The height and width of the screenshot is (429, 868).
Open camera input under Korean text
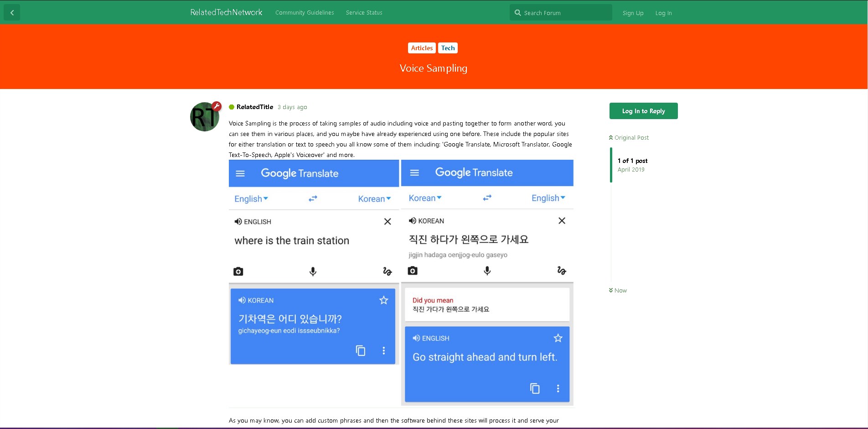(413, 271)
